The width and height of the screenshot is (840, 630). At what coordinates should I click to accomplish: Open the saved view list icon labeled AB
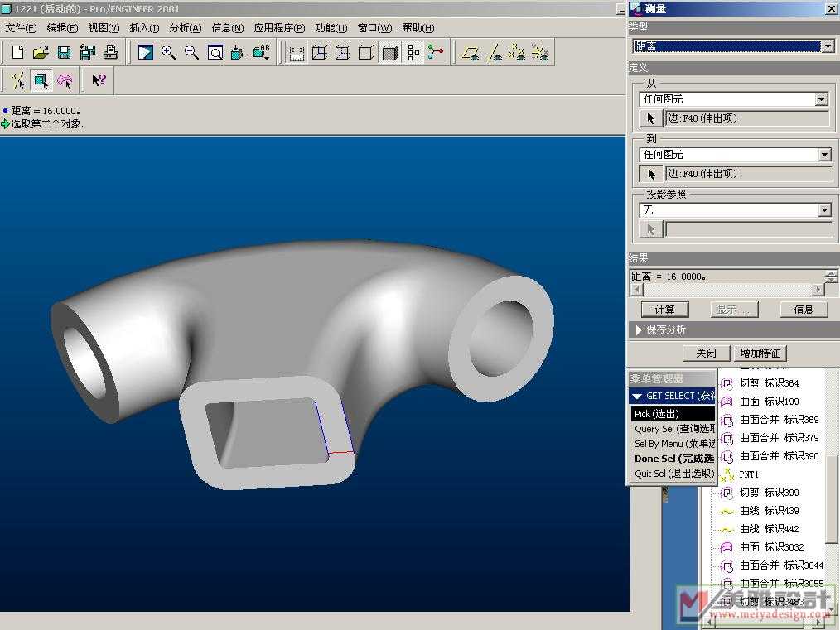click(x=262, y=52)
